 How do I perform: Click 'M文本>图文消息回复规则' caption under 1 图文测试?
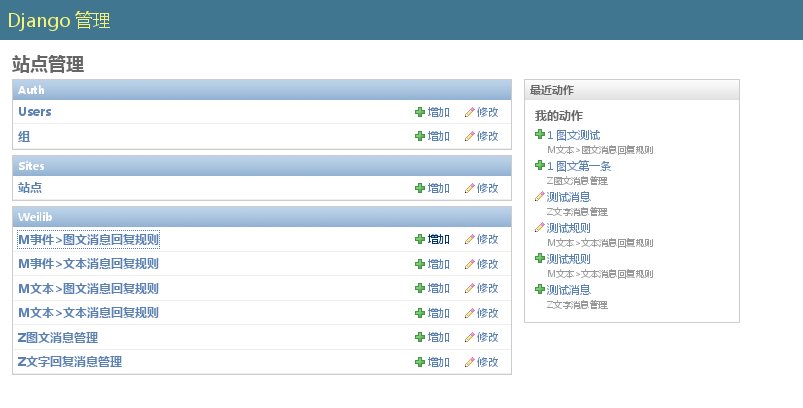click(600, 150)
